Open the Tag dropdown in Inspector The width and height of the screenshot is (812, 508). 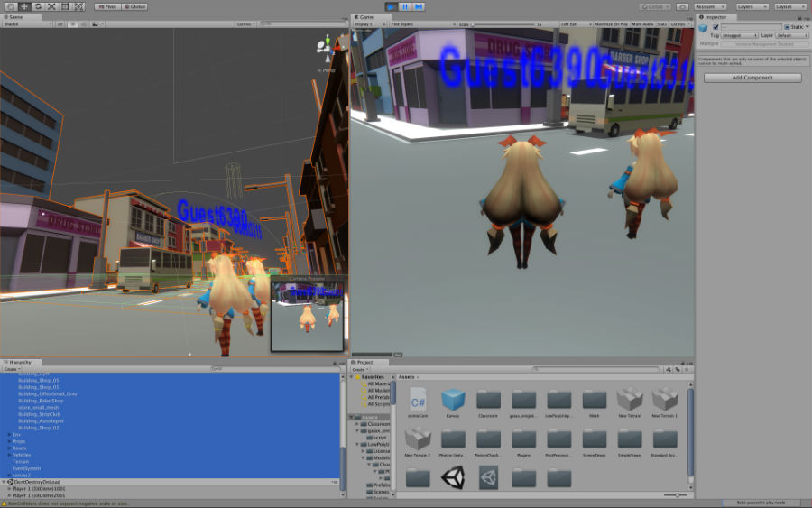click(x=740, y=36)
